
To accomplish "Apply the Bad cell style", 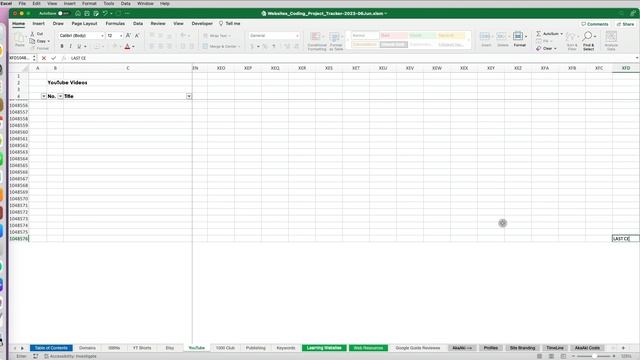I will 393,36.
